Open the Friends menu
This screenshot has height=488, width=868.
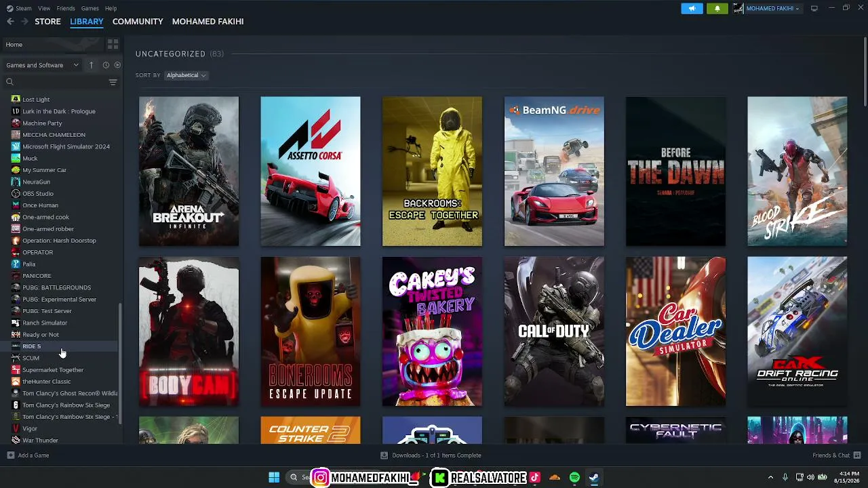click(66, 8)
